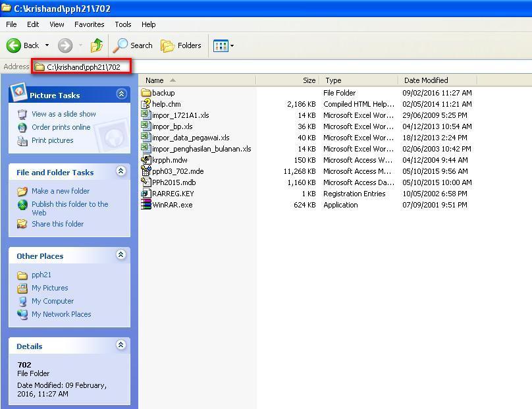Select the RARREG.KEY registry file

[173, 194]
